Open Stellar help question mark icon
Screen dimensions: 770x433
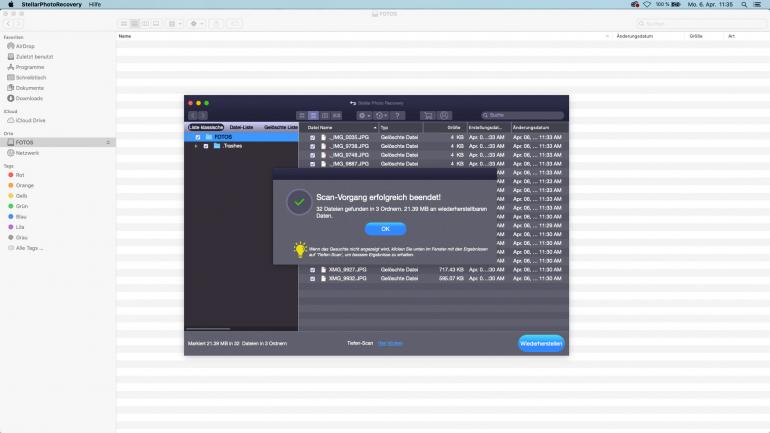[398, 115]
